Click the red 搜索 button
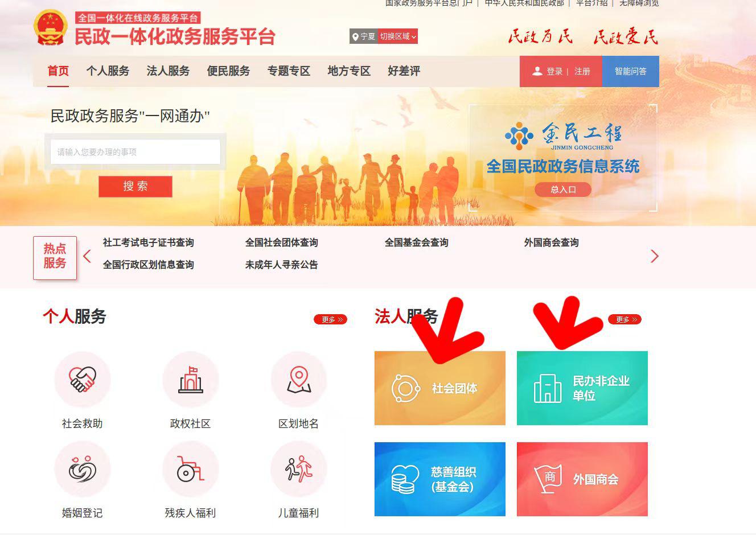Image resolution: width=756 pixels, height=535 pixels. [135, 187]
